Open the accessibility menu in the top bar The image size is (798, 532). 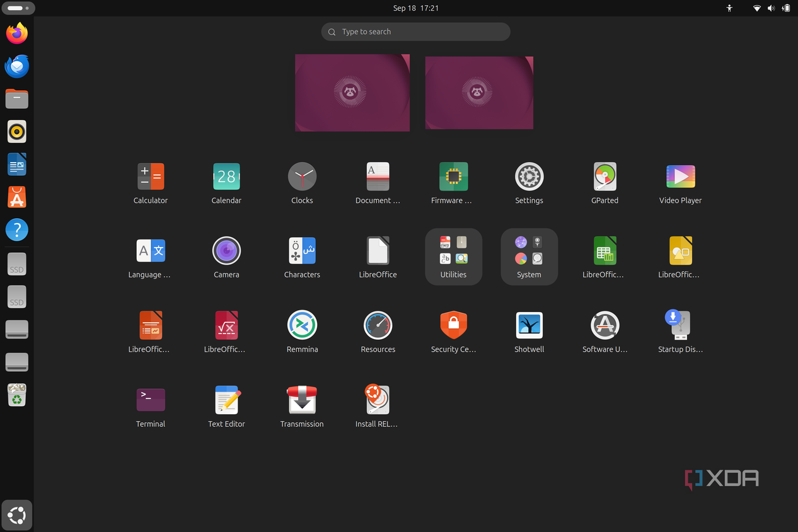coord(729,8)
